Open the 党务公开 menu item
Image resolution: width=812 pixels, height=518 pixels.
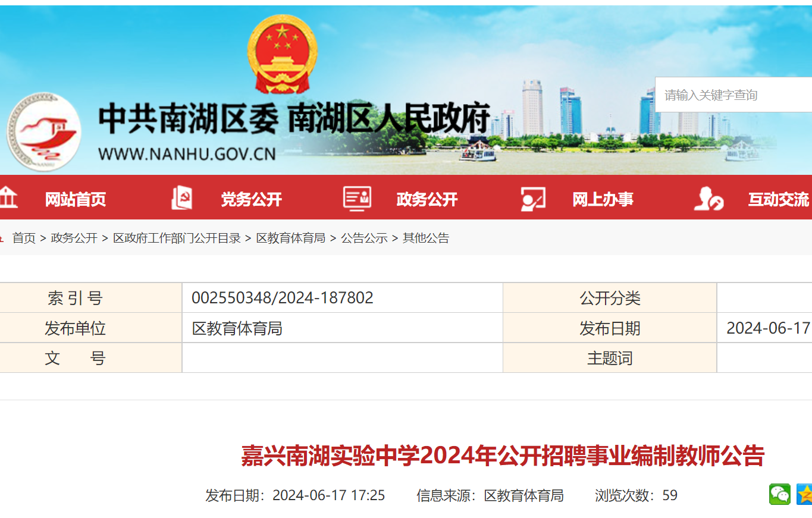[x=251, y=199]
